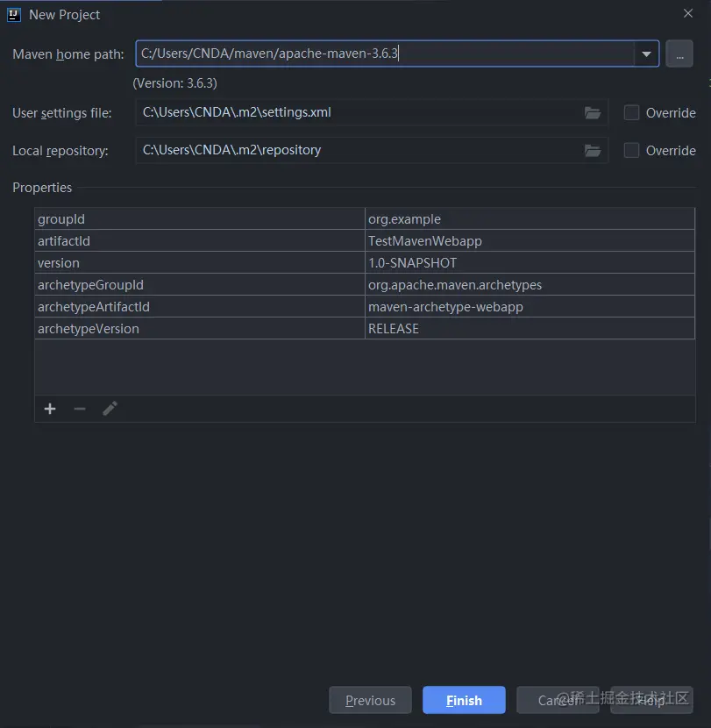Select the archetypeArtifactId property cell
711x728 pixels.
[200, 307]
